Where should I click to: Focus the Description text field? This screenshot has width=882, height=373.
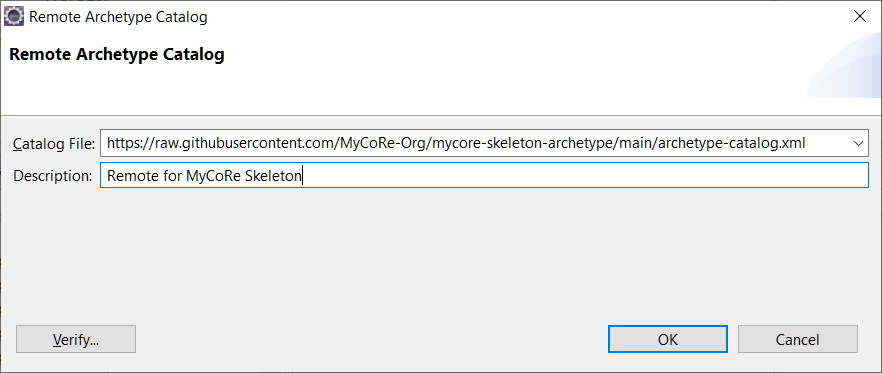point(484,176)
